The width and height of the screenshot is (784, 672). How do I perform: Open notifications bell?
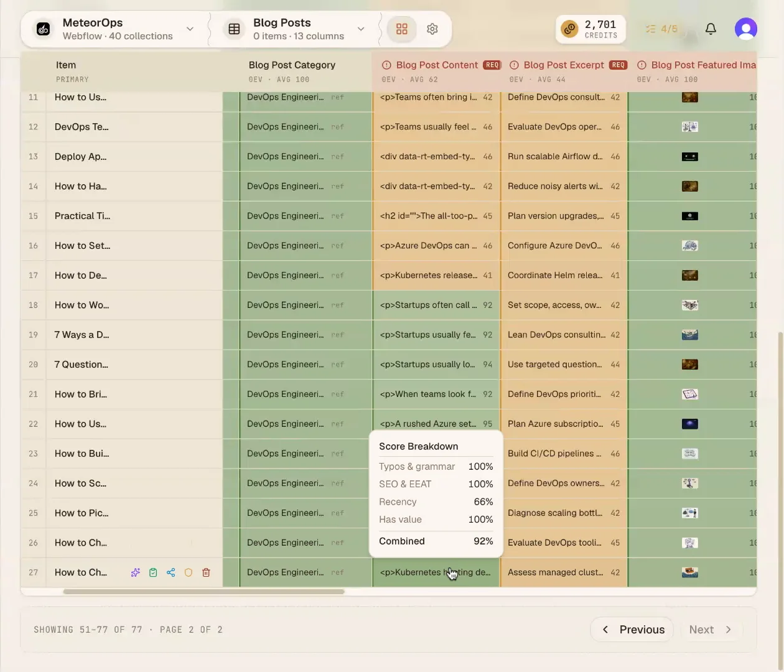pos(711,29)
